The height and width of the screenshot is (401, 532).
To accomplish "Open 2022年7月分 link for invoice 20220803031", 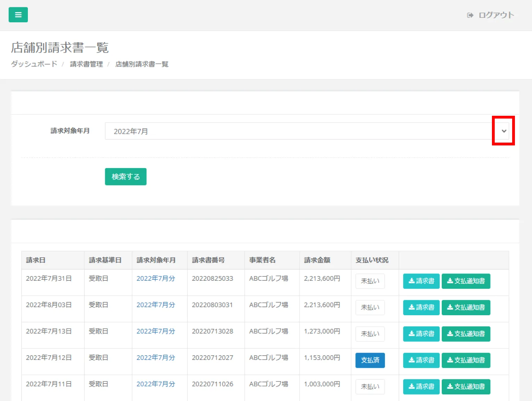I will point(156,305).
